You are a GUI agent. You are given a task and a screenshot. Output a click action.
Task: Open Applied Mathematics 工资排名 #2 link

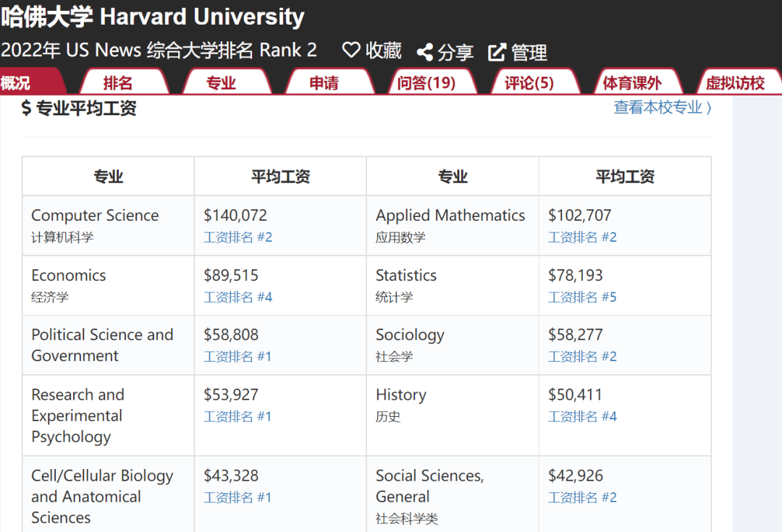point(582,237)
